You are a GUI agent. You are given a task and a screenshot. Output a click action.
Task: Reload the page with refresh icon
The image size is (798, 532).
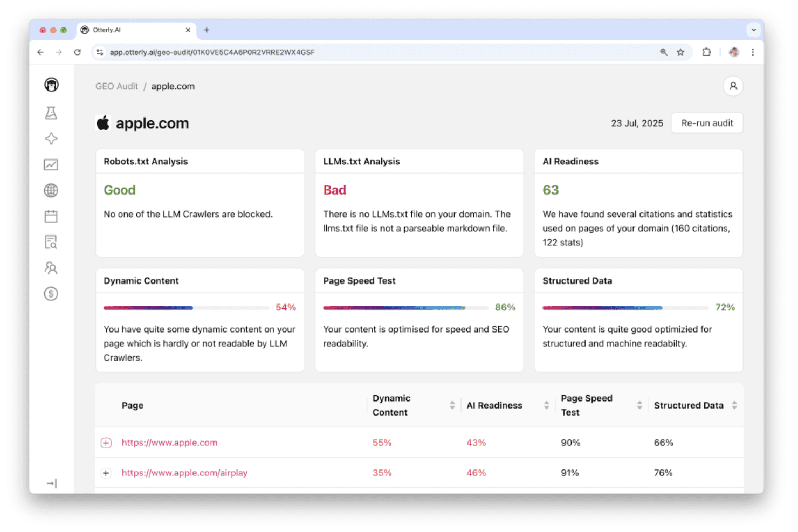78,52
